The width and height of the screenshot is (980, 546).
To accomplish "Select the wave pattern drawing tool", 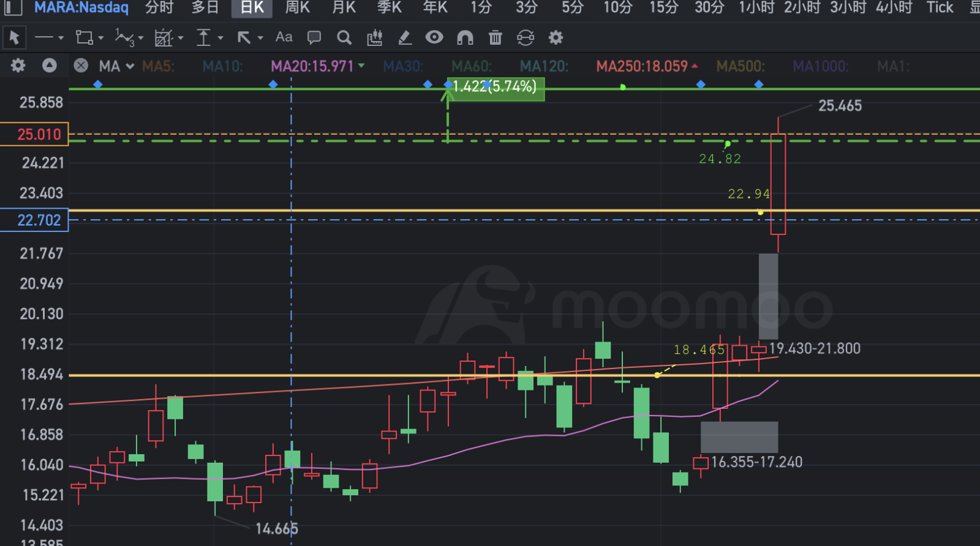I will (x=124, y=38).
